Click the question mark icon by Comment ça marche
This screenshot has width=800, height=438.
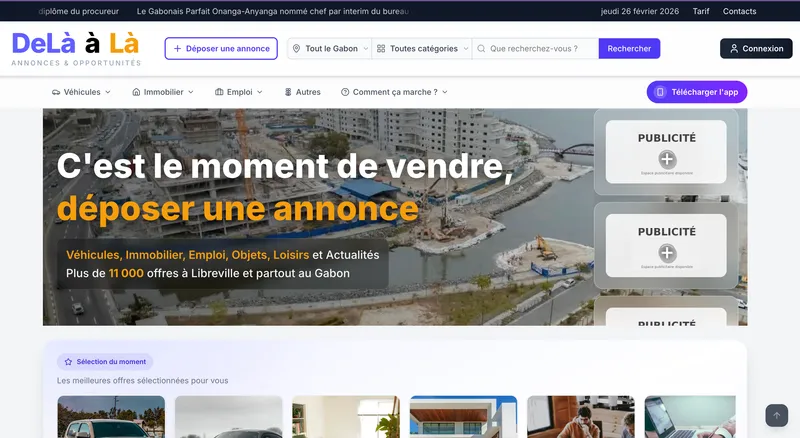(x=345, y=92)
